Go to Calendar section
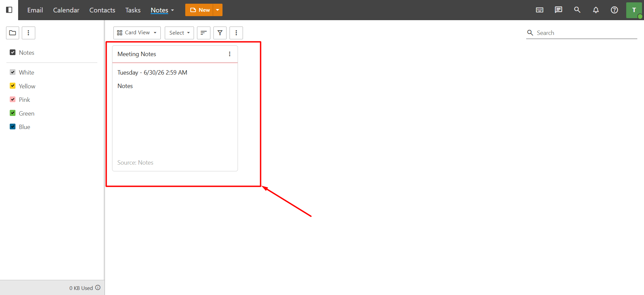 tap(66, 10)
